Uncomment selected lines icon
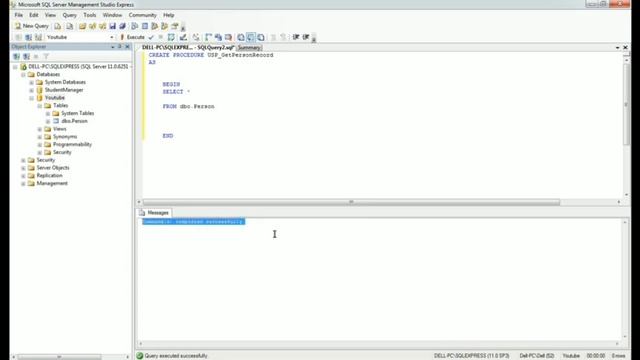This screenshot has height=360, width=640. [283, 37]
